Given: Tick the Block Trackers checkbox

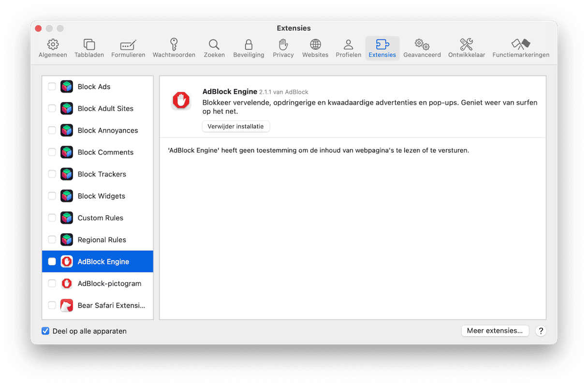Looking at the screenshot, I should click(x=52, y=174).
